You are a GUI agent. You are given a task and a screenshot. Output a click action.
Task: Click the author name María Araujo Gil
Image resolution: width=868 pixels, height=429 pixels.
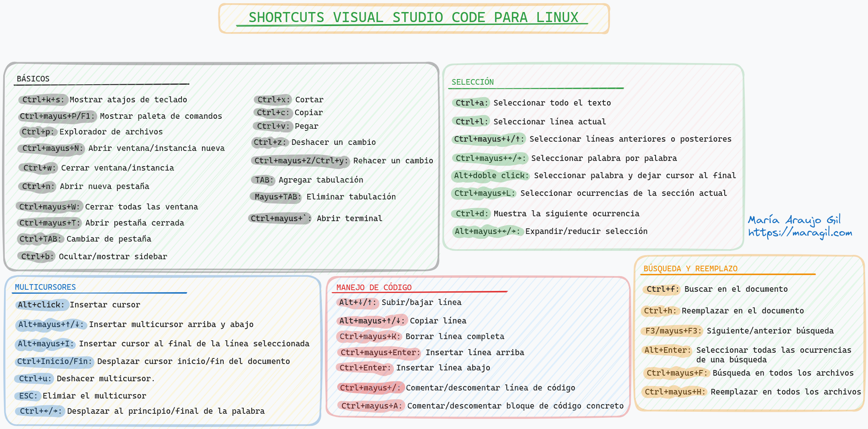(x=794, y=220)
